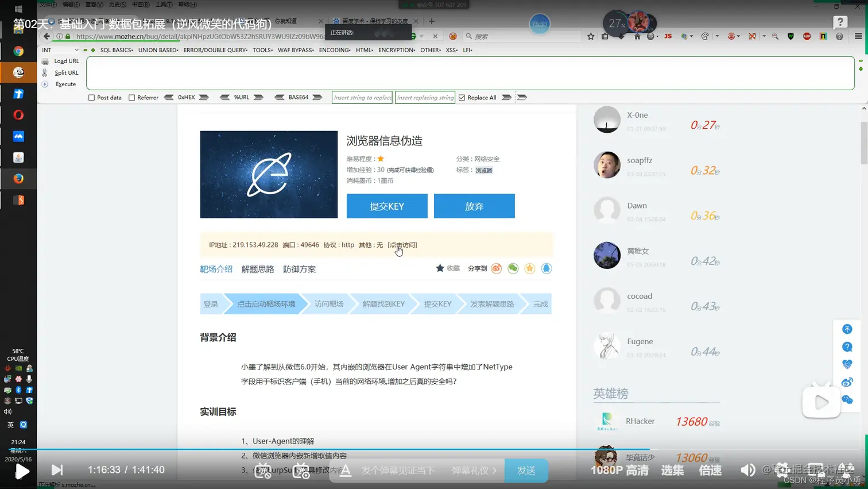Select the 靶场介绍 tab
The height and width of the screenshot is (489, 868).
[216, 269]
